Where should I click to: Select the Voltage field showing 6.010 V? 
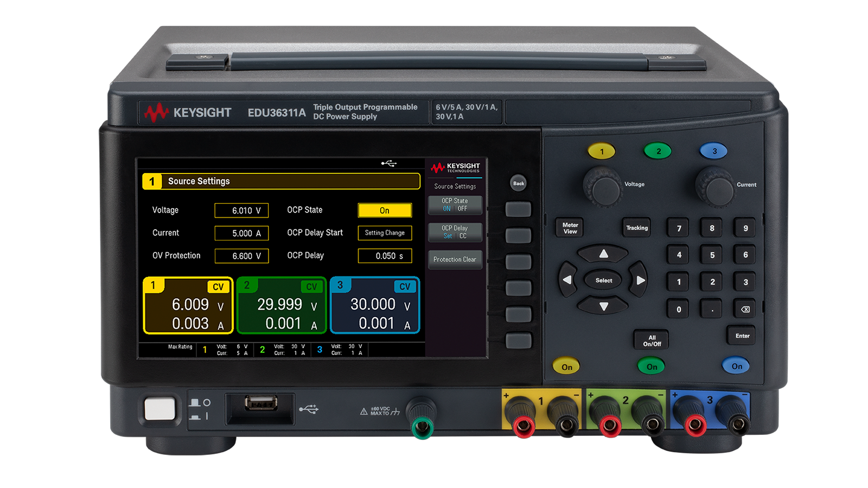(x=241, y=210)
